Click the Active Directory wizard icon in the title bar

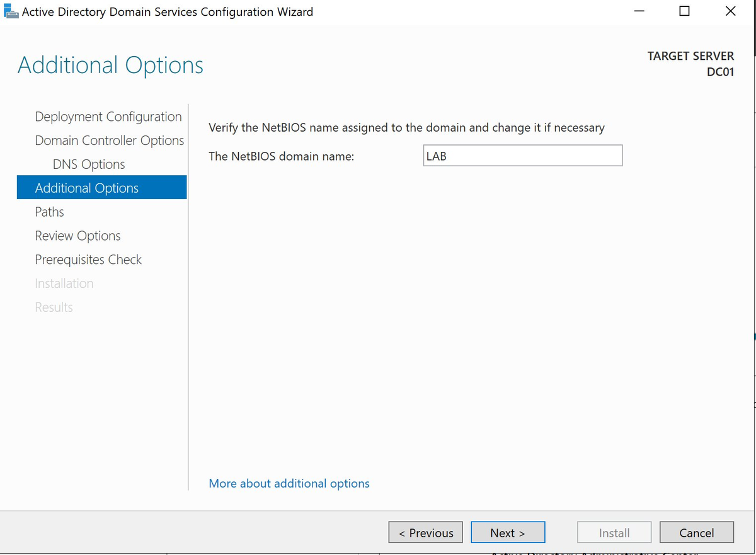[x=11, y=11]
